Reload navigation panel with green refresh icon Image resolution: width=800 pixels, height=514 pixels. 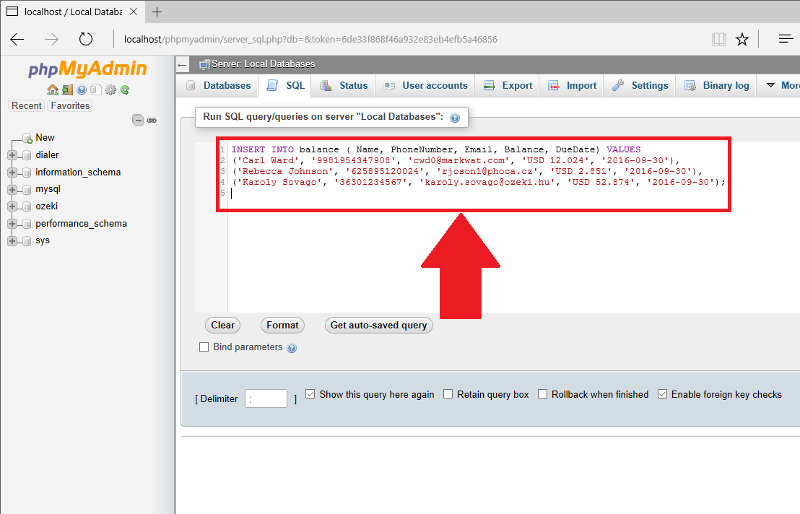click(124, 90)
